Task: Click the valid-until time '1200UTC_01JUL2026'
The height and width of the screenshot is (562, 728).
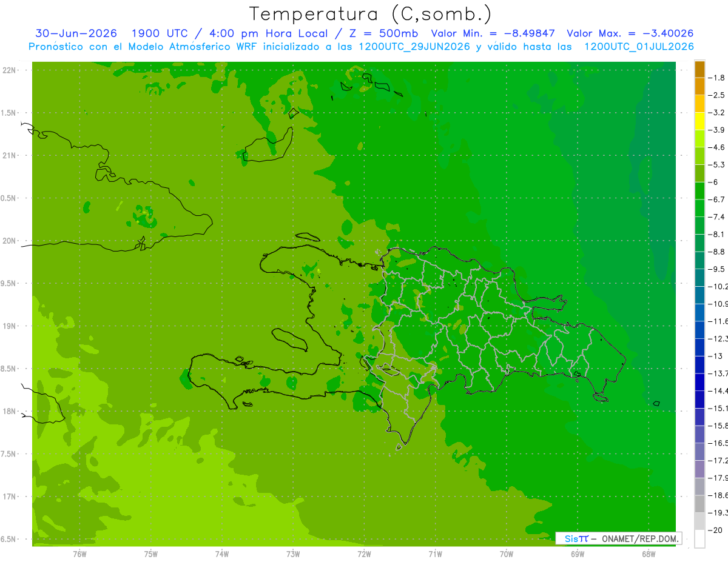Action: (639, 47)
